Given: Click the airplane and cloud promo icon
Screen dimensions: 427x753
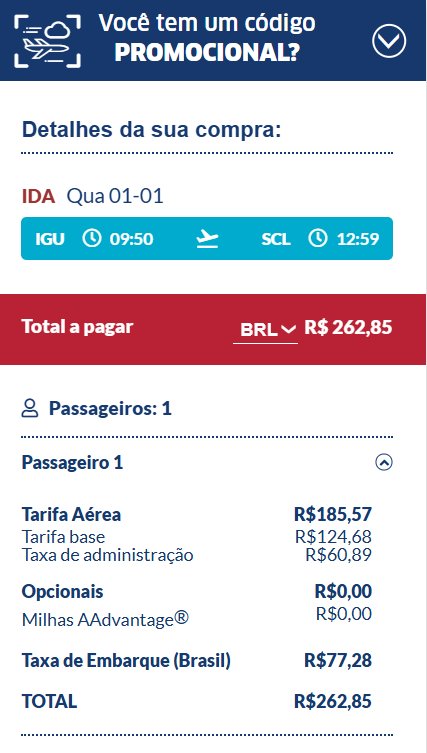Looking at the screenshot, I should pos(48,40).
